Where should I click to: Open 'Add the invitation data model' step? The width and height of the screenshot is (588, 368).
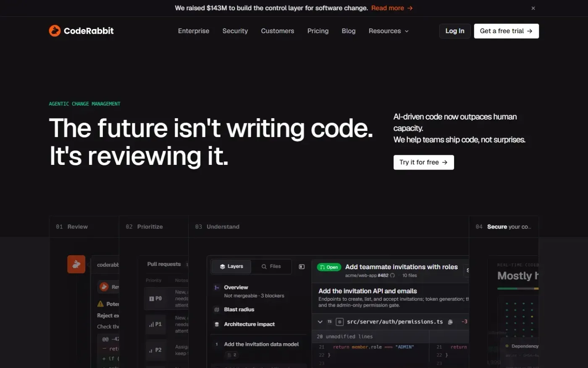[x=261, y=344]
